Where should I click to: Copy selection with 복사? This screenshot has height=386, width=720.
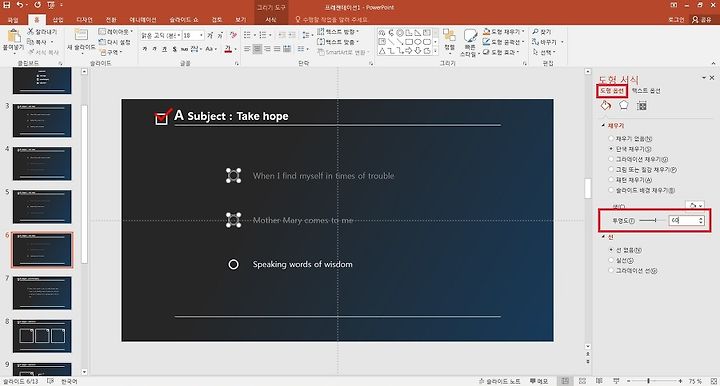38,42
